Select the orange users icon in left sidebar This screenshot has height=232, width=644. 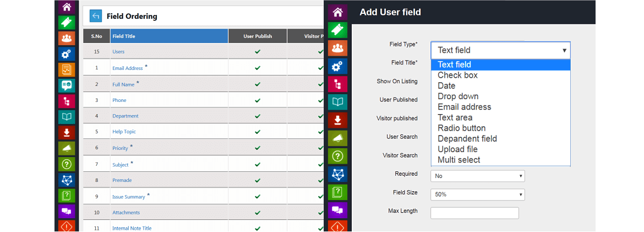(67, 38)
